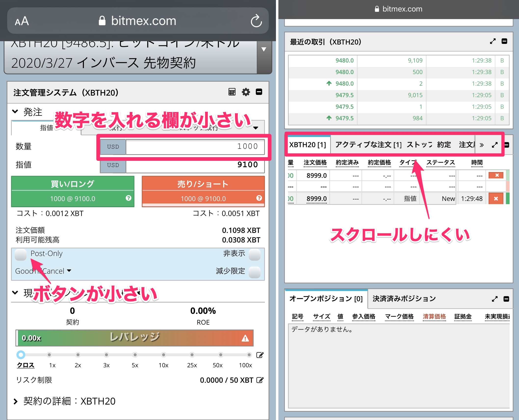Edit the leverage slider value with the pencil icon
This screenshot has width=519, height=420.
click(260, 355)
